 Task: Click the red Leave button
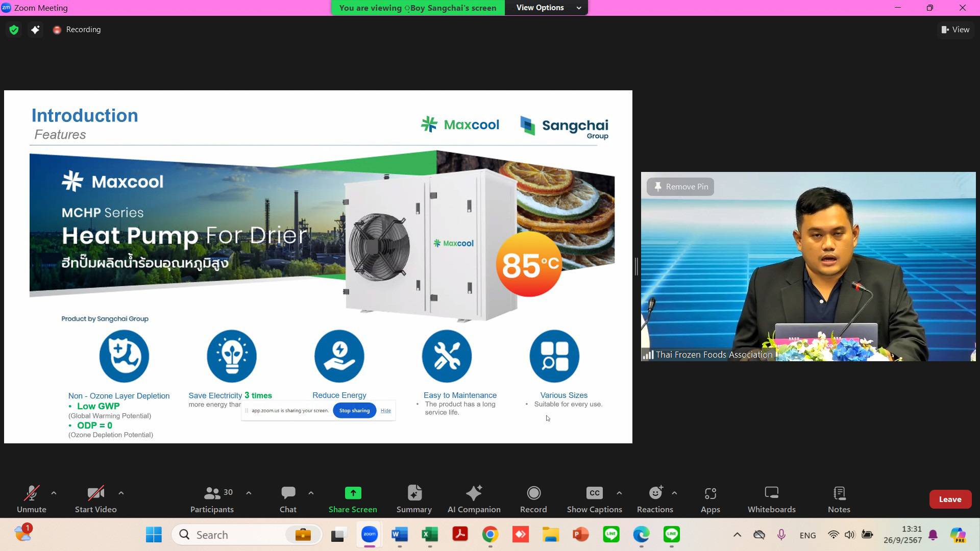pyautogui.click(x=949, y=499)
